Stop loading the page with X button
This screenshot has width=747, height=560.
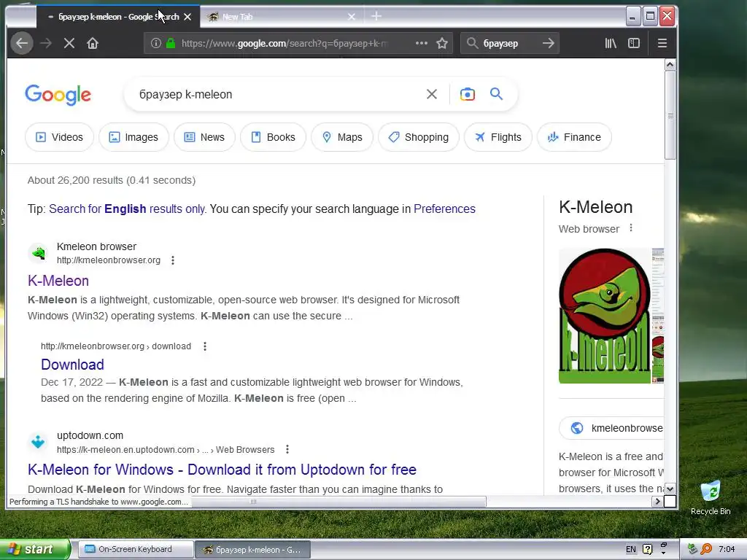click(69, 43)
